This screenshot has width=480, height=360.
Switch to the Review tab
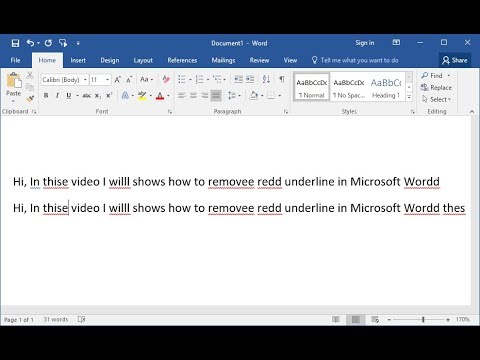coord(259,60)
